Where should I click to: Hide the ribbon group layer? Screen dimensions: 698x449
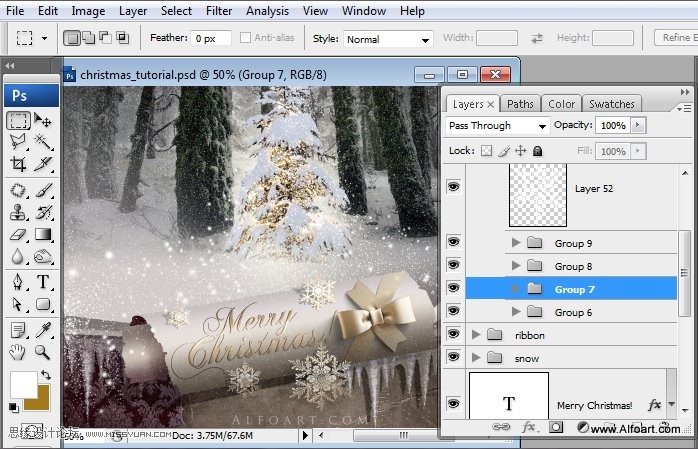click(x=454, y=335)
